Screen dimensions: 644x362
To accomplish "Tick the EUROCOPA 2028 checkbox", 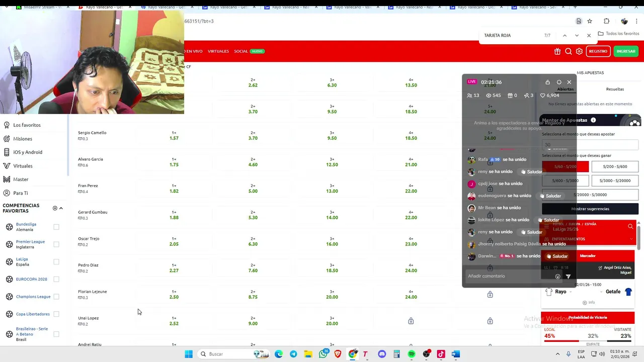I will (x=56, y=279).
